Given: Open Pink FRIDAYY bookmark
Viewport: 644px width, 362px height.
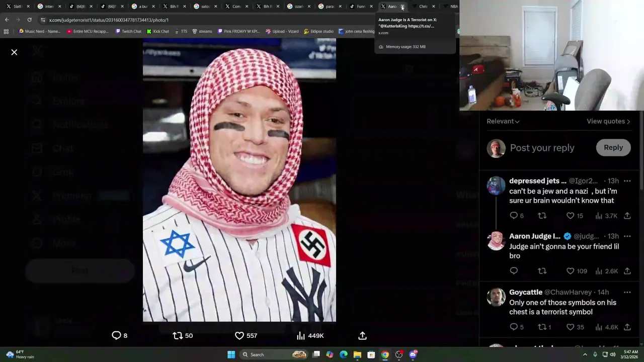Looking at the screenshot, I should 239,31.
